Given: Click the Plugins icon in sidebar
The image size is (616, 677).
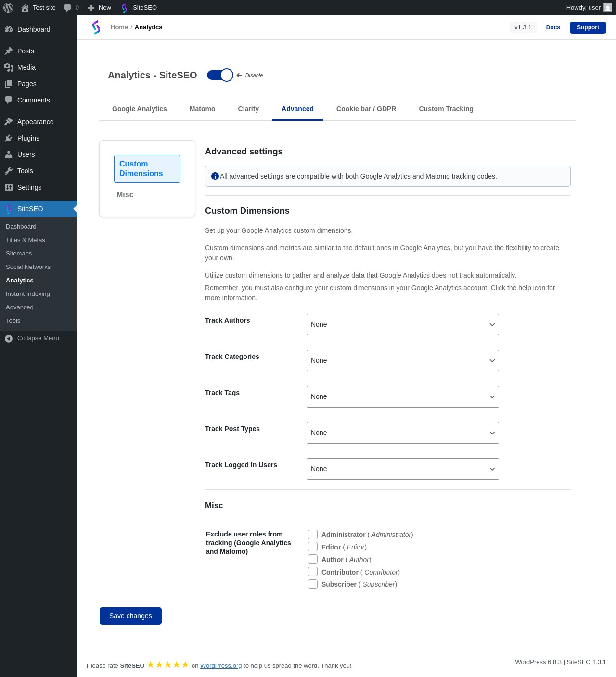Looking at the screenshot, I should point(9,138).
